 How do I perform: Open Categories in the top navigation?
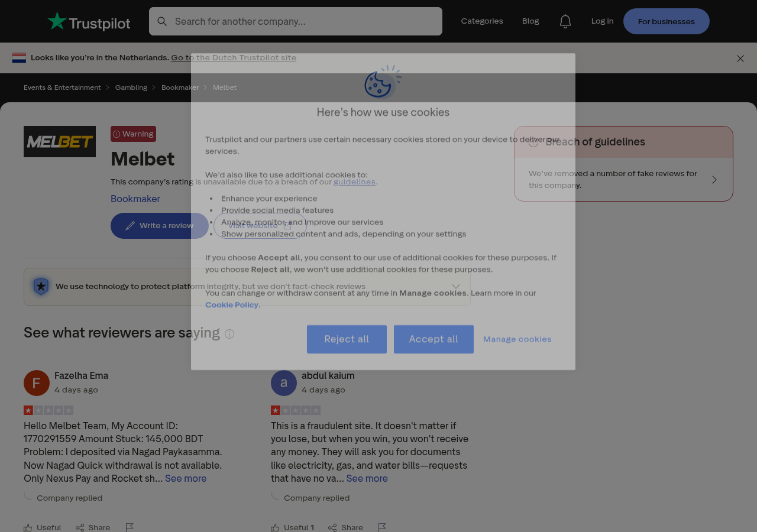(482, 21)
